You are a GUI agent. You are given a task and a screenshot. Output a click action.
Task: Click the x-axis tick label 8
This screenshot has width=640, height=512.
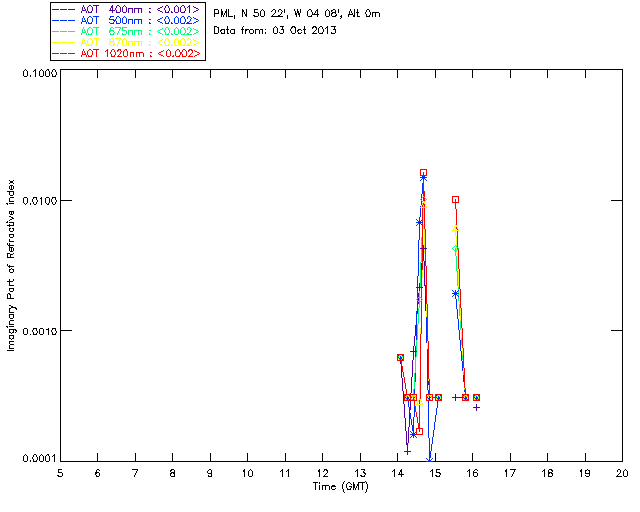173,473
